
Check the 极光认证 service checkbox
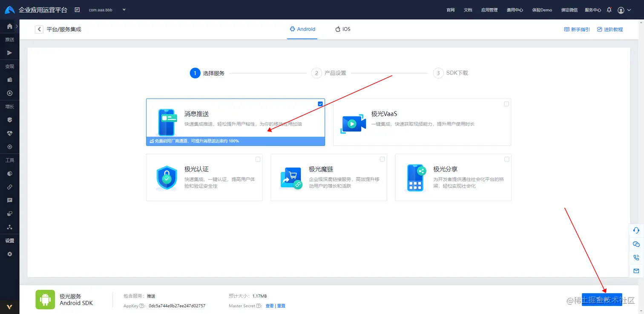tap(258, 159)
